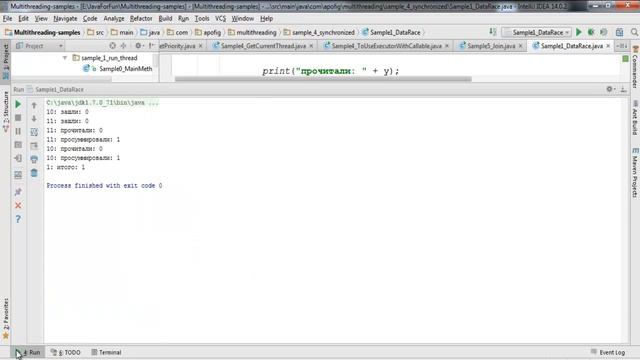This screenshot has width=640, height=360.
Task: Click apofig breadcrumb folder
Action: click(x=208, y=32)
